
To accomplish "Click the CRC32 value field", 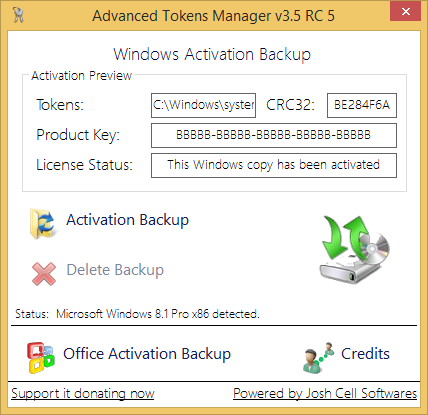I will click(x=362, y=105).
